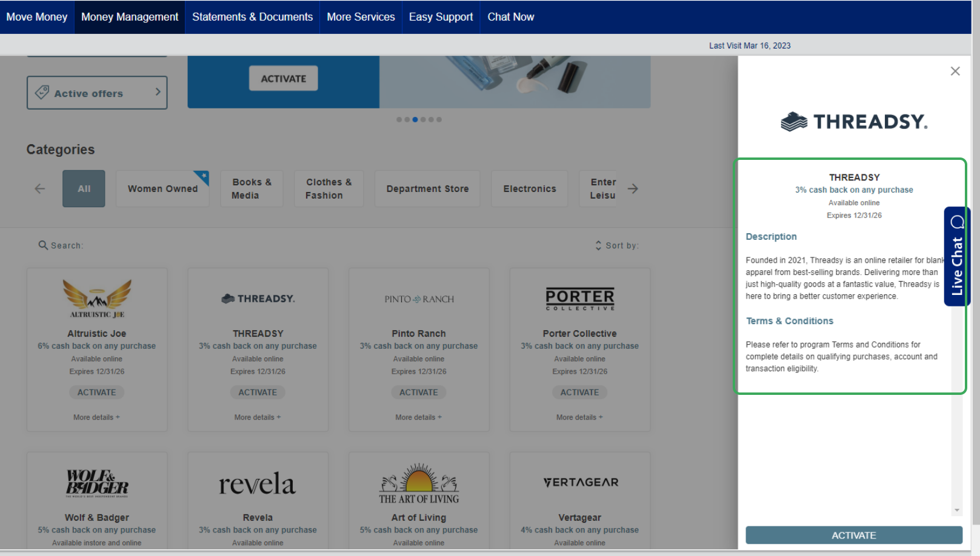Open Active offers chevron arrow
This screenshot has height=556, width=980.
click(x=158, y=92)
